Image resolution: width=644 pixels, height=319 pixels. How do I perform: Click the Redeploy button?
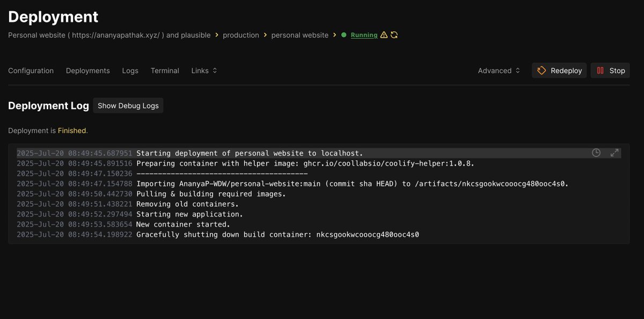(x=559, y=70)
